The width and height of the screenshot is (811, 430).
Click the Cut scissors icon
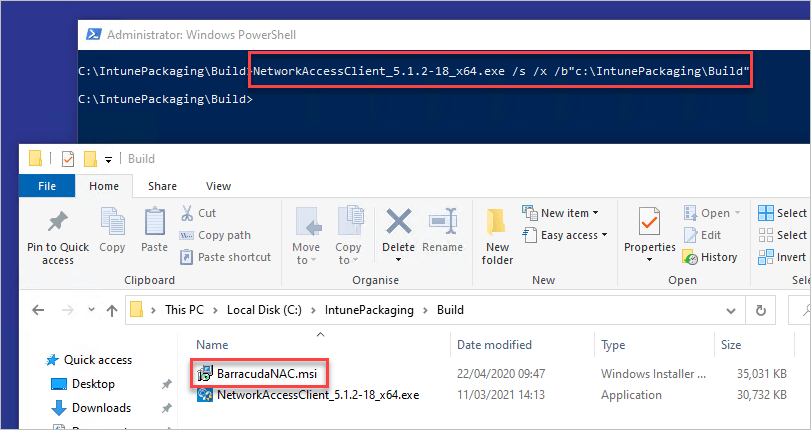187,213
